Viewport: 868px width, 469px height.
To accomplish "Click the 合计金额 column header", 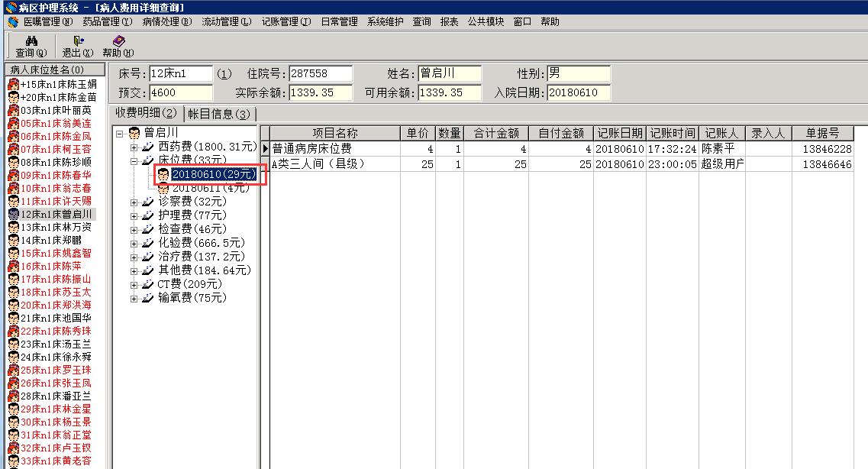I will click(496, 133).
